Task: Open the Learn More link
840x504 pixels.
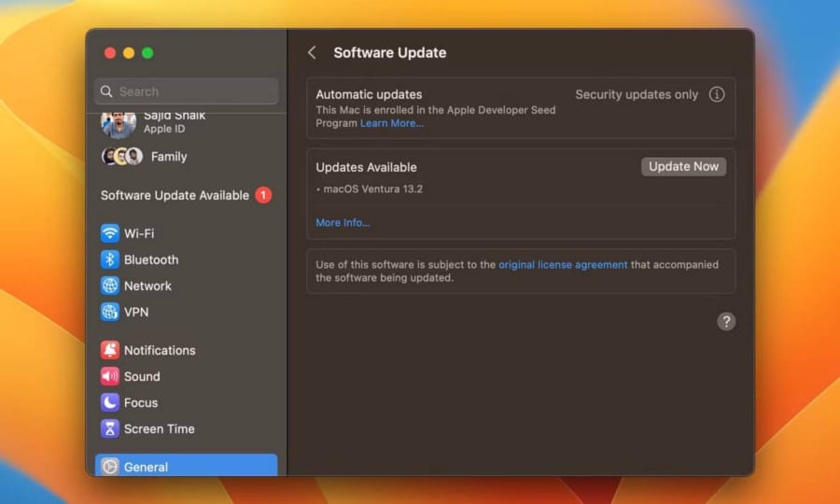Action: tap(391, 123)
